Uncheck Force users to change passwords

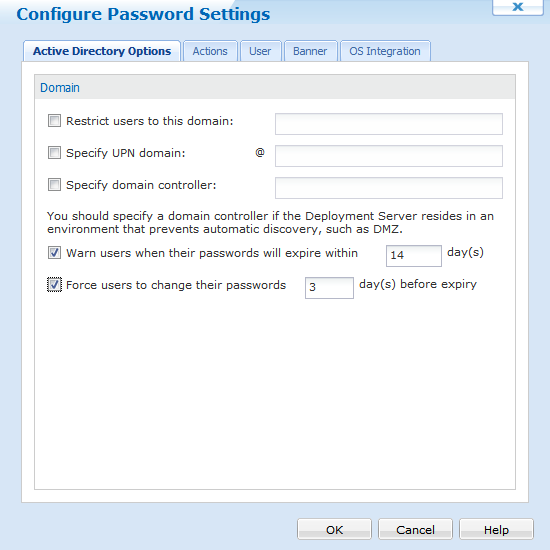coord(54,284)
